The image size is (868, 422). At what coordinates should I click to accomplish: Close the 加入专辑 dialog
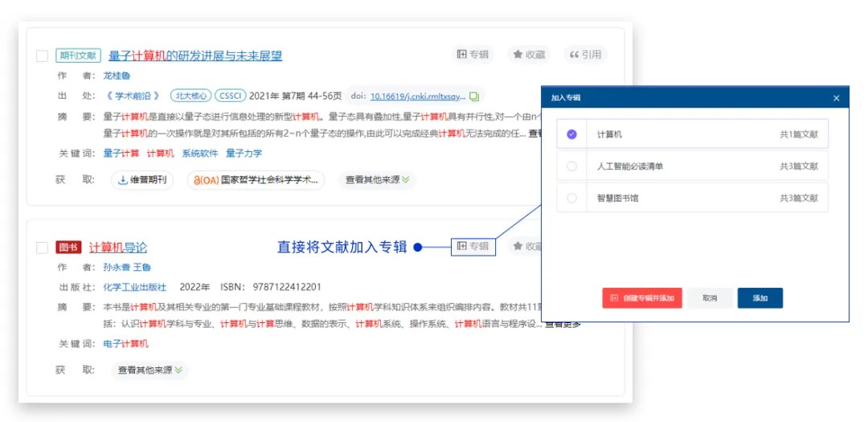[836, 98]
